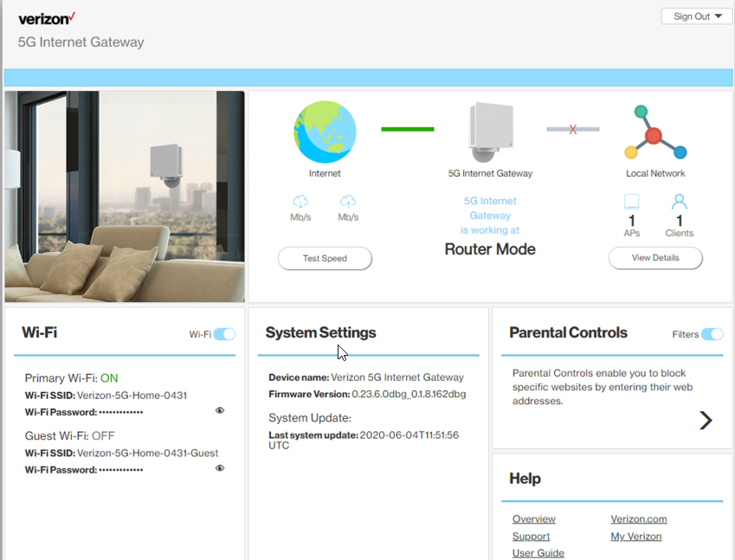Click the broken Local Network link indicator

pyautogui.click(x=573, y=129)
